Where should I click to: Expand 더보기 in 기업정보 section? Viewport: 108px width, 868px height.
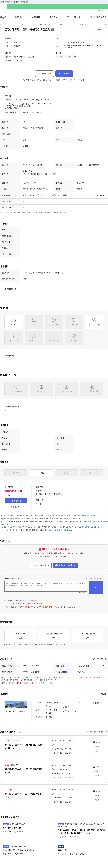104,694
